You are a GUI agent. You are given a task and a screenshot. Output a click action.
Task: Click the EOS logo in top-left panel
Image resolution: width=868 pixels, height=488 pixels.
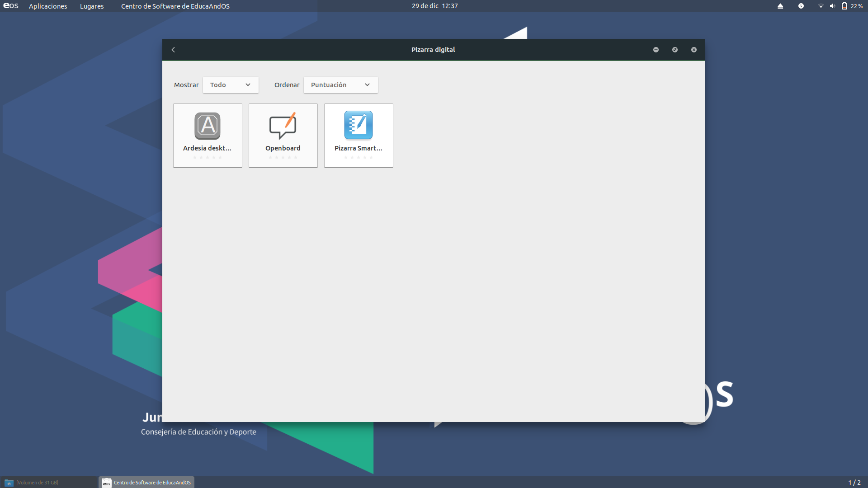(x=11, y=6)
